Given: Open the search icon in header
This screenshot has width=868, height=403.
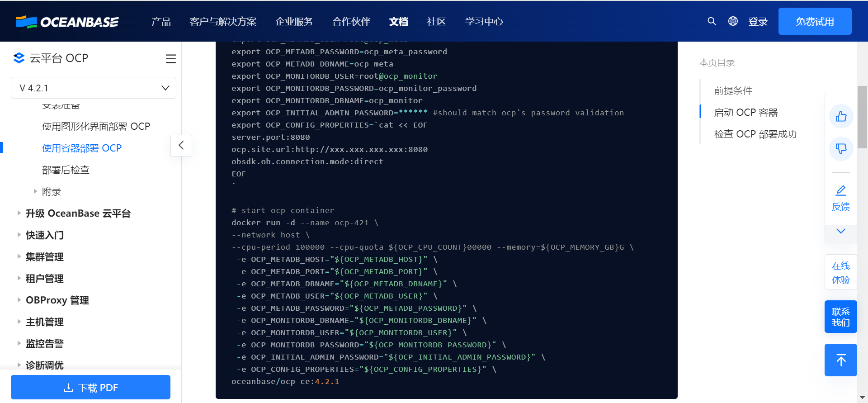Looking at the screenshot, I should (712, 21).
